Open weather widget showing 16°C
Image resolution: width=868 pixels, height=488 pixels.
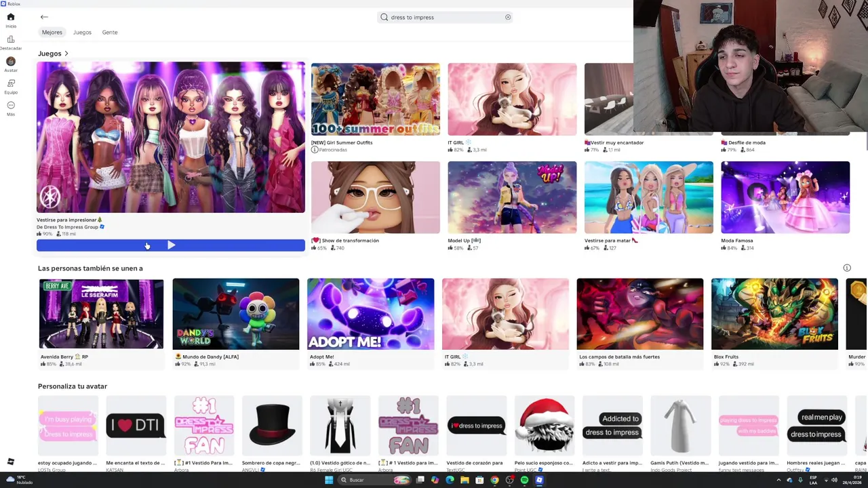pyautogui.click(x=19, y=480)
